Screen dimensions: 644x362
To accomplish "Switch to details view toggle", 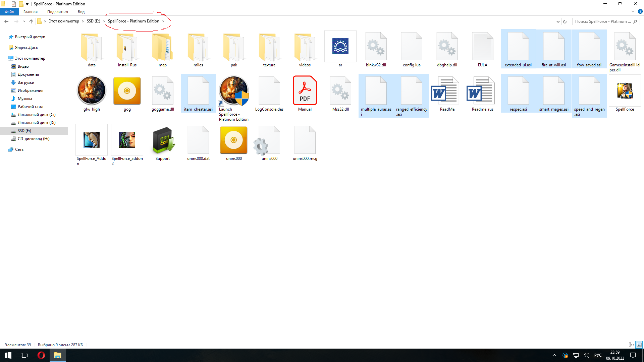I will point(632,345).
